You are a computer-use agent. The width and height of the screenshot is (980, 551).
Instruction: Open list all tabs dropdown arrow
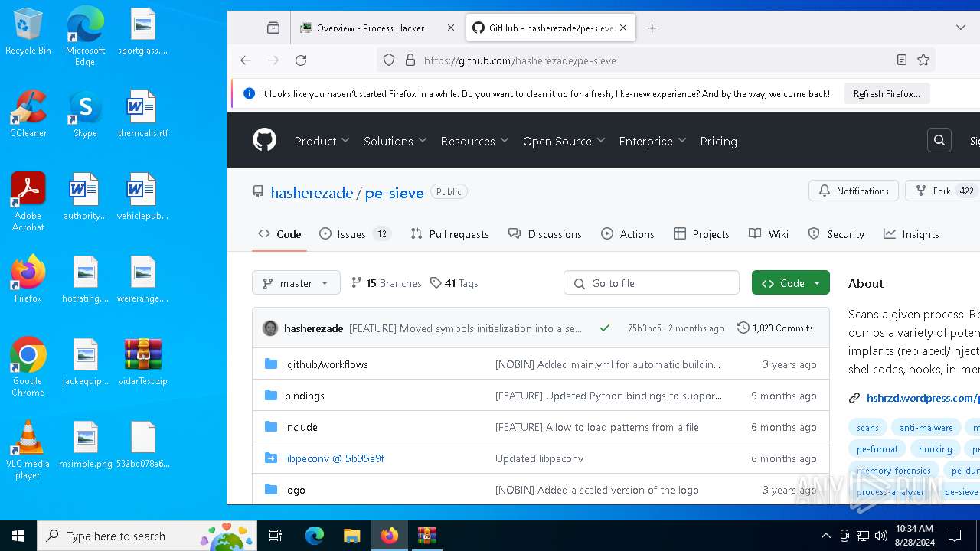961,28
